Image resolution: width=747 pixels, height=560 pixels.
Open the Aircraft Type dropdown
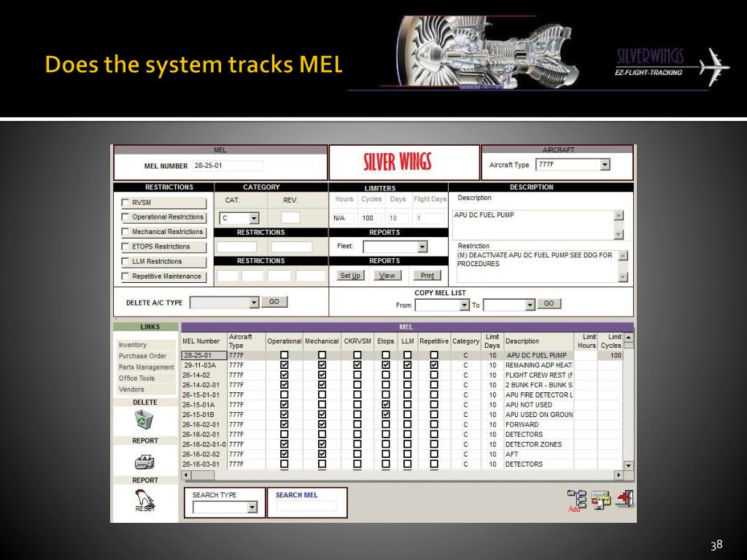click(x=605, y=165)
